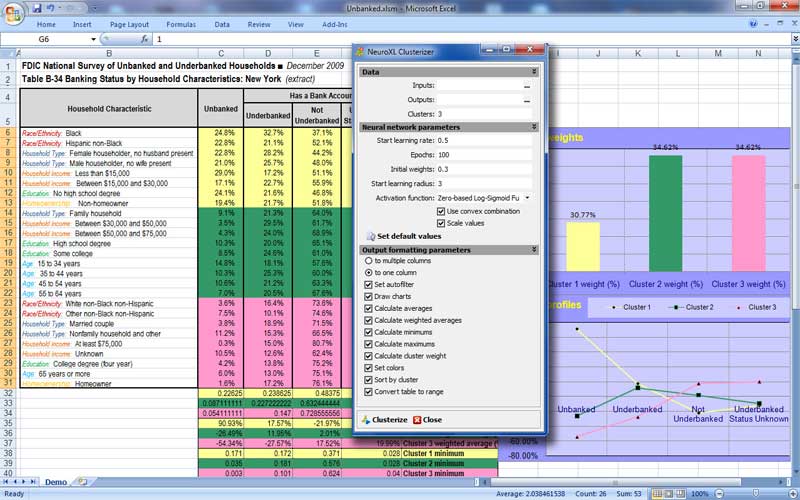Click the pink Cluster 3 weight bar
The image size is (800, 500).
point(748,213)
